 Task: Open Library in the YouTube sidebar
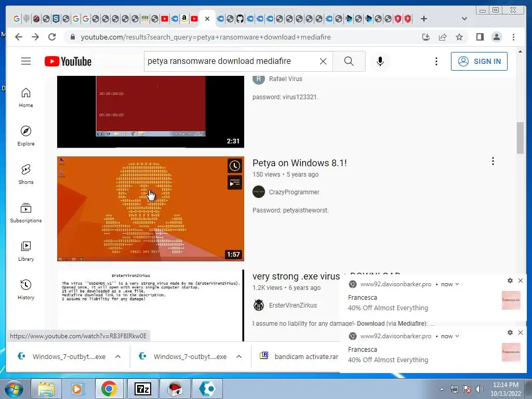(26, 251)
